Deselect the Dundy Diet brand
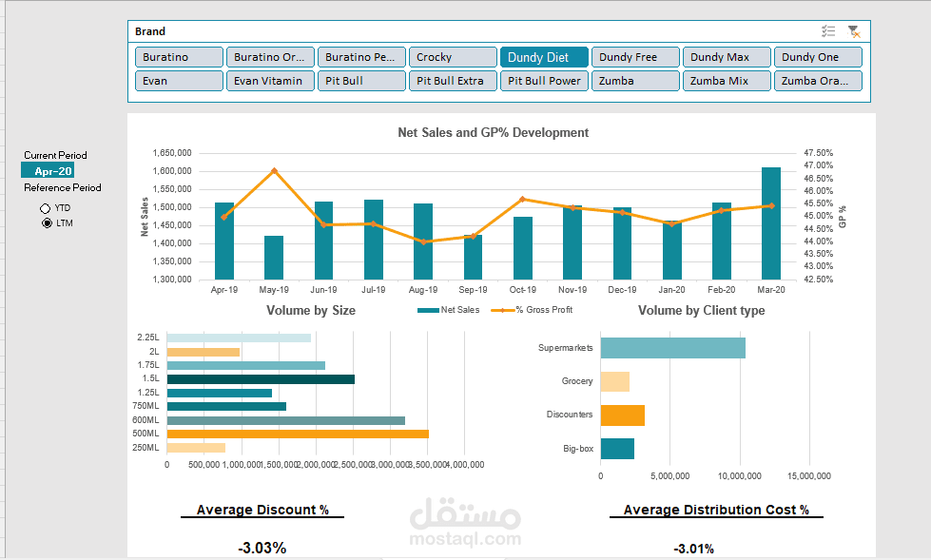This screenshot has width=931, height=560. pyautogui.click(x=545, y=57)
